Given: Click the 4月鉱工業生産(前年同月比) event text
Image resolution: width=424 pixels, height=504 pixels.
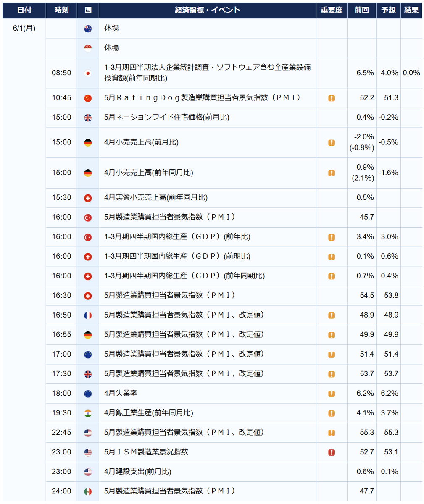Looking at the screenshot, I should [x=149, y=413].
